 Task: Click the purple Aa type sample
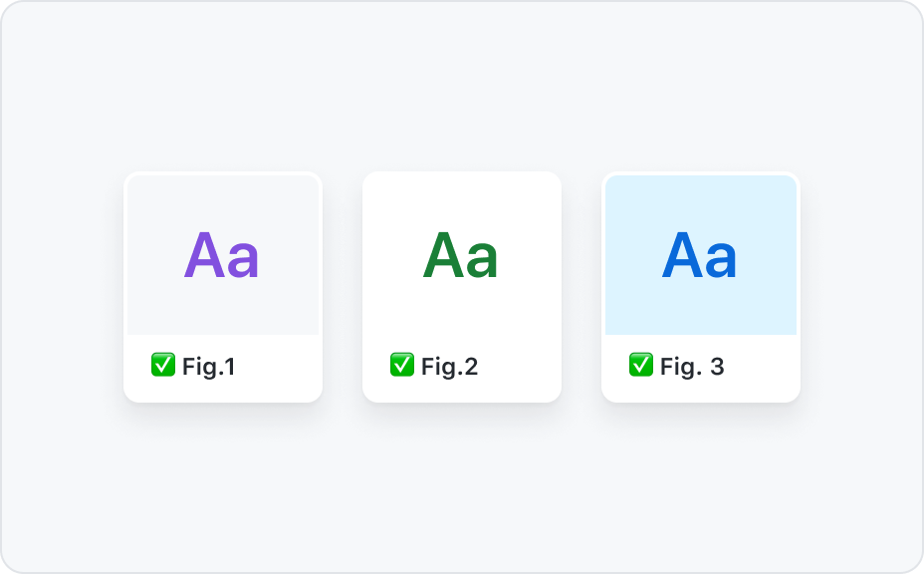pyautogui.click(x=222, y=255)
